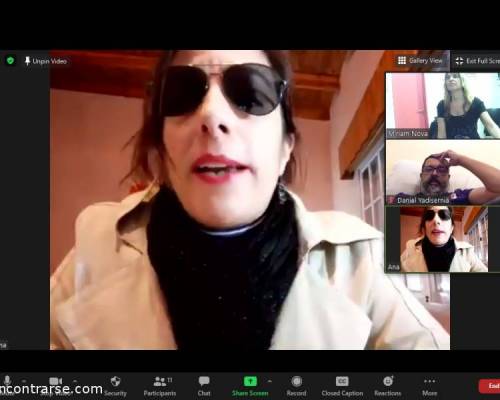Image resolution: width=500 pixels, height=400 pixels.
Task: Select Daniel's video thumbnail
Action: coord(443,172)
